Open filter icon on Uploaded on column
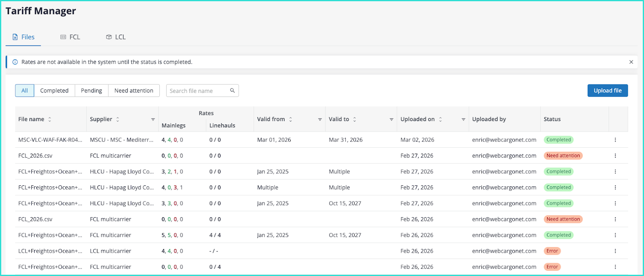This screenshot has width=644, height=276. (463, 119)
